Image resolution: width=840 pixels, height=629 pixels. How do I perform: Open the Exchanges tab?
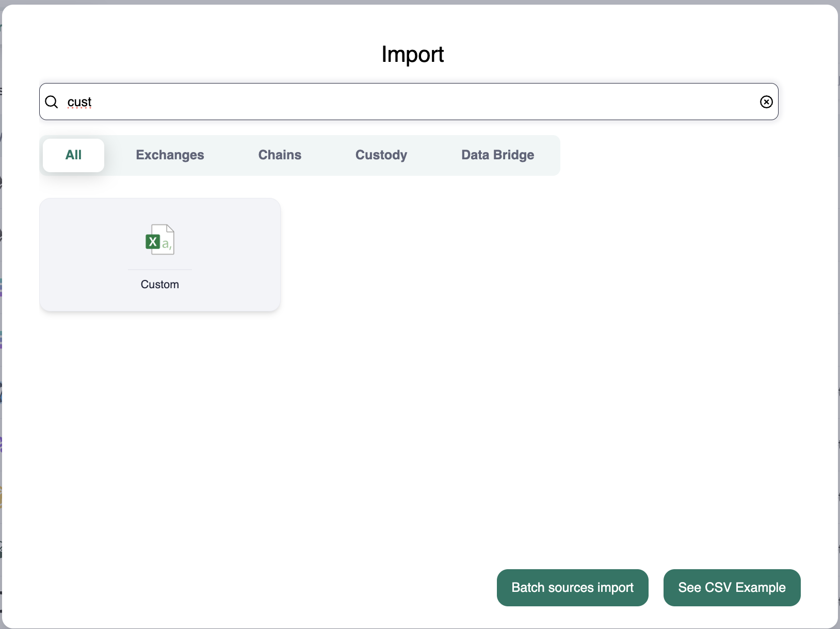tap(170, 155)
